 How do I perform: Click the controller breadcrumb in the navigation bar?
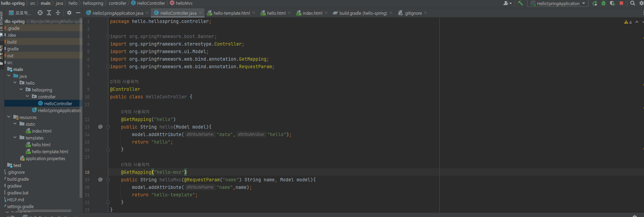coord(117,3)
